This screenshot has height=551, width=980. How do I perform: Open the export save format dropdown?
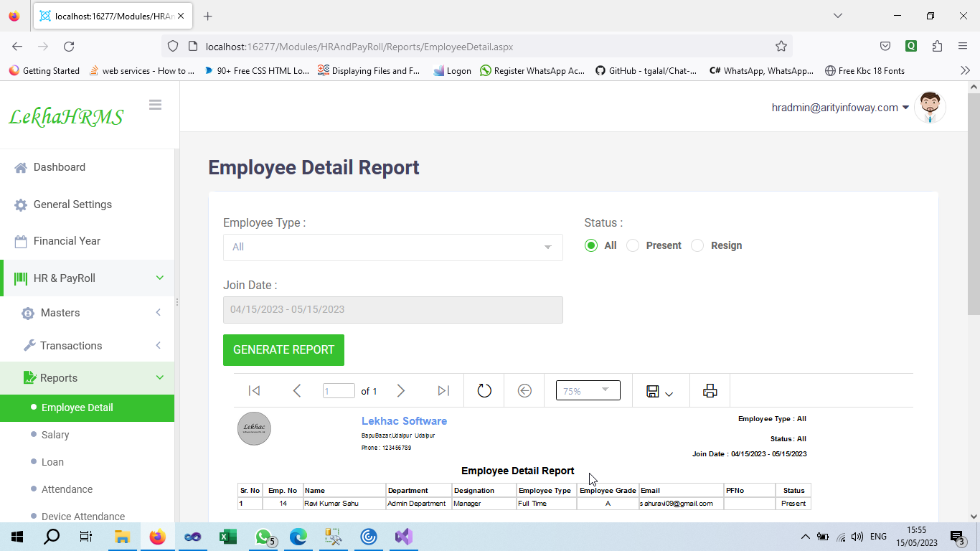coord(660,392)
